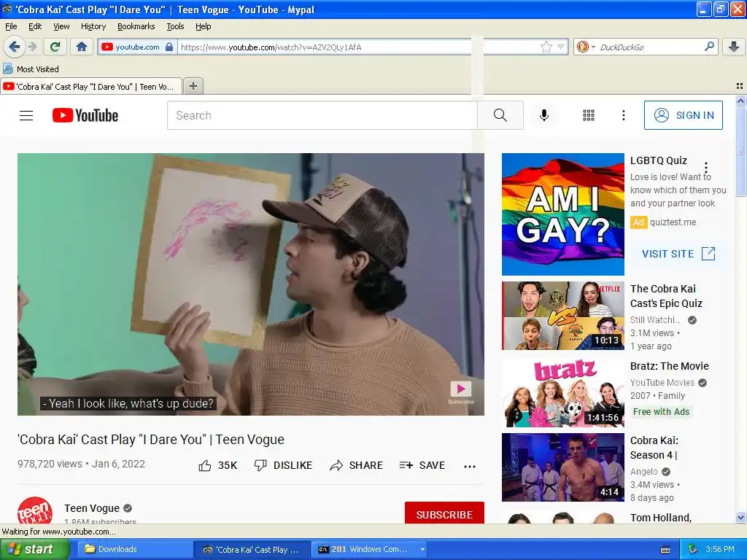This screenshot has width=747, height=560.
Task: Click the YouTube search magnifier button
Action: point(500,115)
